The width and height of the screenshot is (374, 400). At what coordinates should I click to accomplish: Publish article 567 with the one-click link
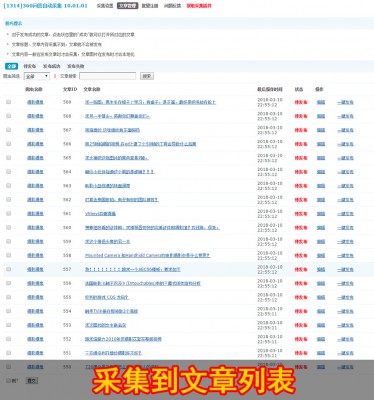pyautogui.click(x=345, y=130)
